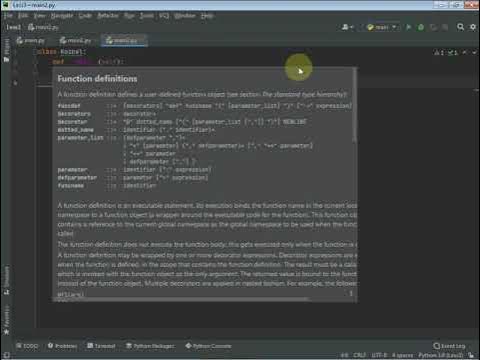Open the Structure tool window sidebar button
The height and width of the screenshot is (360, 480).
click(6, 280)
